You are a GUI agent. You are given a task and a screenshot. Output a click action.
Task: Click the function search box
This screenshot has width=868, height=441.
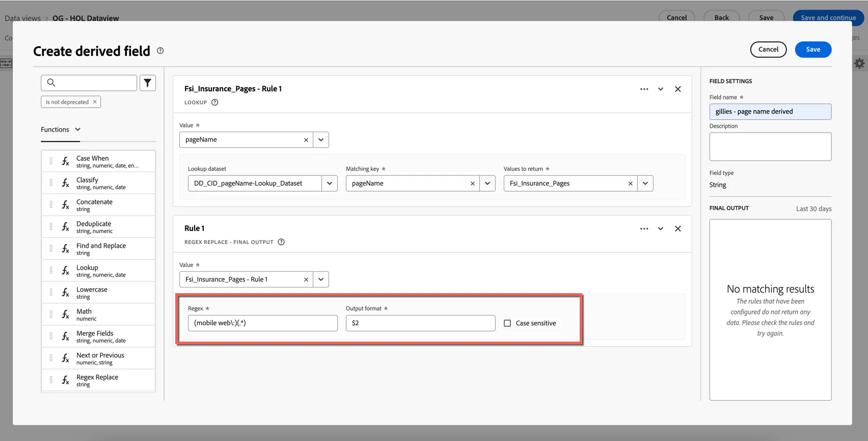coord(89,83)
